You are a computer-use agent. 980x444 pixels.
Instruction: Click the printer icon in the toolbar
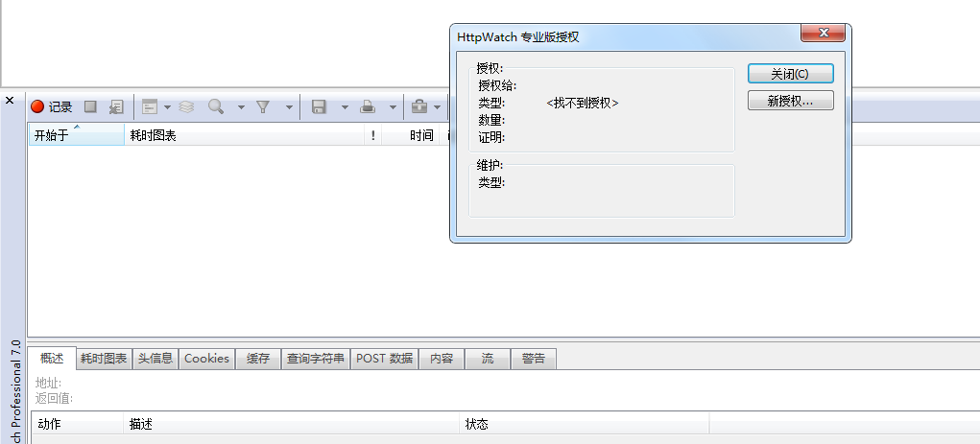click(368, 106)
